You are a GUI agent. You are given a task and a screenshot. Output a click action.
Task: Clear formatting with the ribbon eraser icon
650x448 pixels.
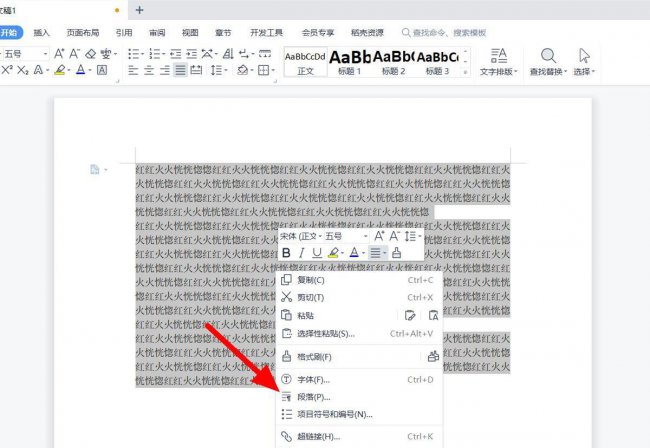[x=90, y=54]
